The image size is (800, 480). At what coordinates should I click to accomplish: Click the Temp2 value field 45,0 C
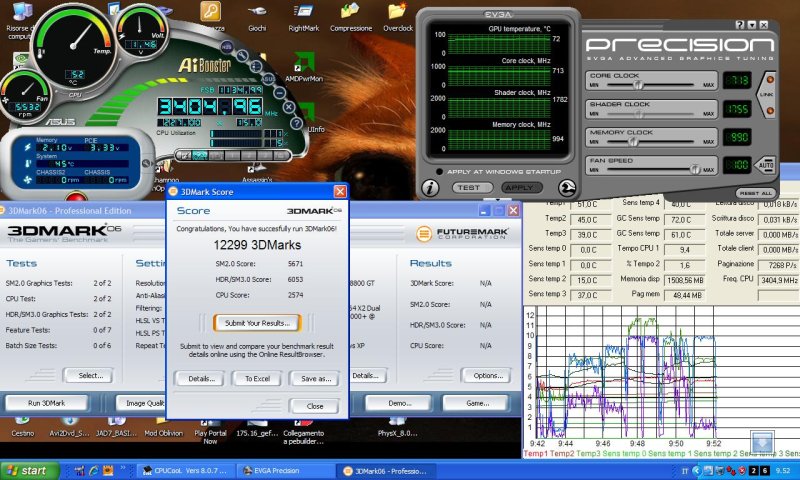pos(590,220)
